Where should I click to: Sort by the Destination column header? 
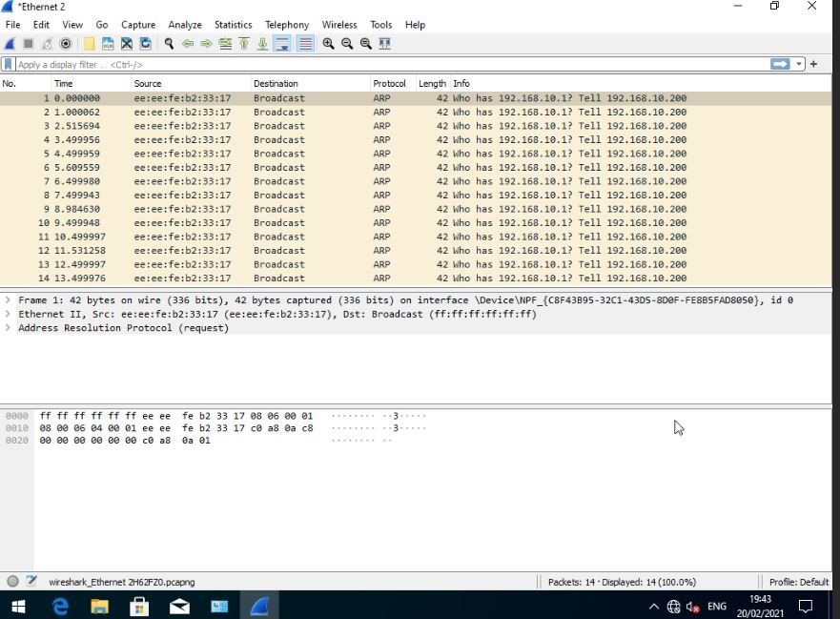pyautogui.click(x=310, y=84)
